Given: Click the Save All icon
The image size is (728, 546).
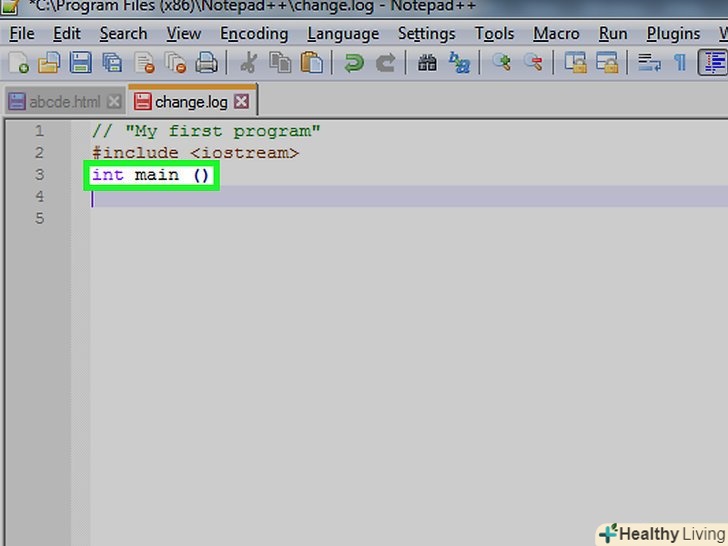Looking at the screenshot, I should pos(112,63).
